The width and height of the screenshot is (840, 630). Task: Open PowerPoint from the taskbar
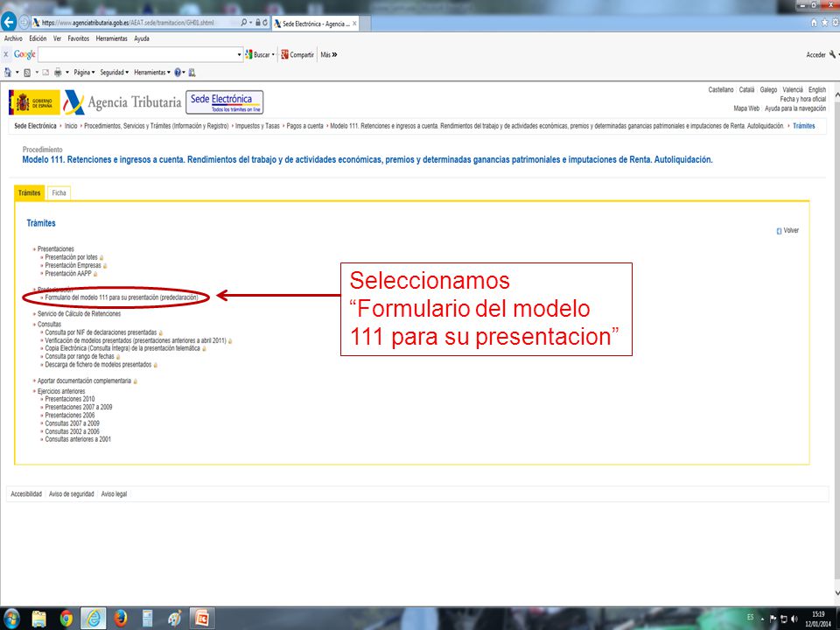(202, 619)
